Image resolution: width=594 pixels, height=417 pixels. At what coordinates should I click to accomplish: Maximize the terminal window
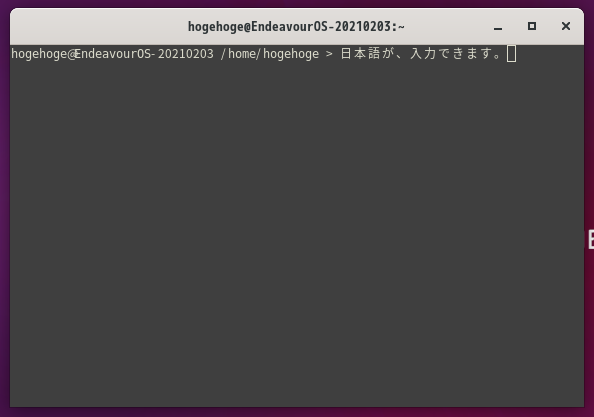[x=532, y=26]
